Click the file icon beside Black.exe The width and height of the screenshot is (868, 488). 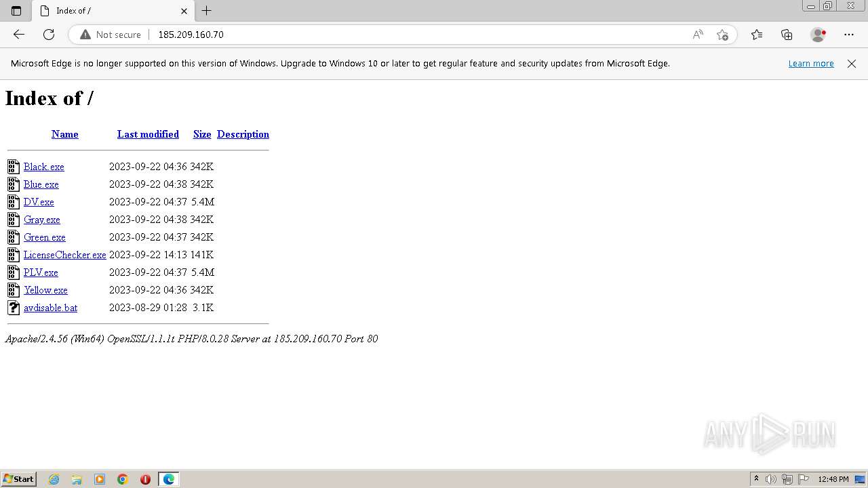[x=14, y=167]
